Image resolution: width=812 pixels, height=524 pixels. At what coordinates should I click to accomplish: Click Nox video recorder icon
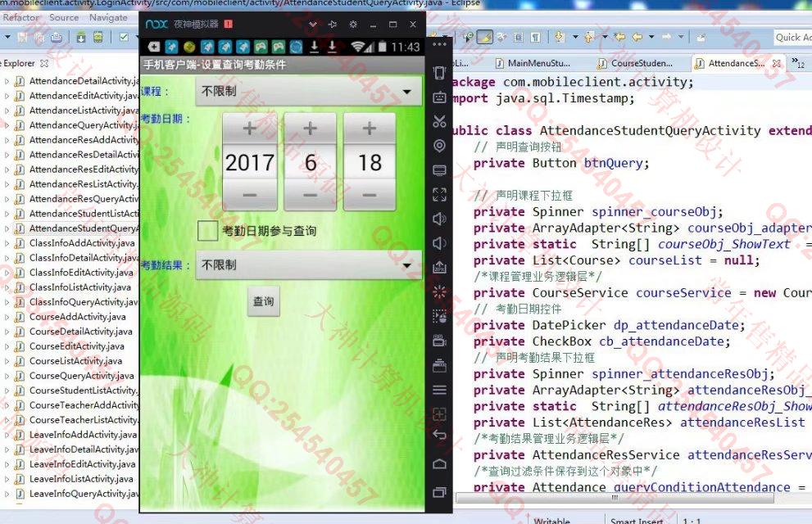[x=439, y=341]
